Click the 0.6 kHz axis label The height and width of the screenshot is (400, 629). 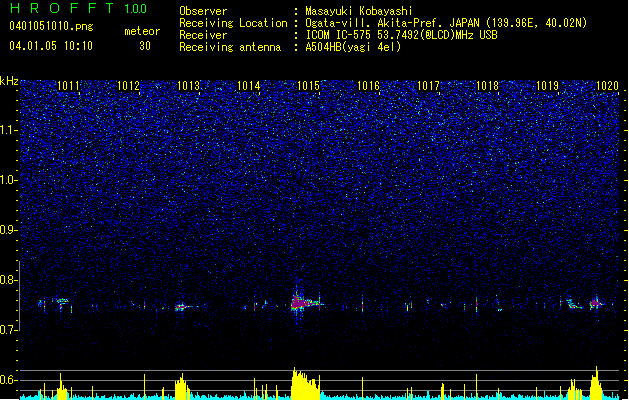tap(9, 380)
